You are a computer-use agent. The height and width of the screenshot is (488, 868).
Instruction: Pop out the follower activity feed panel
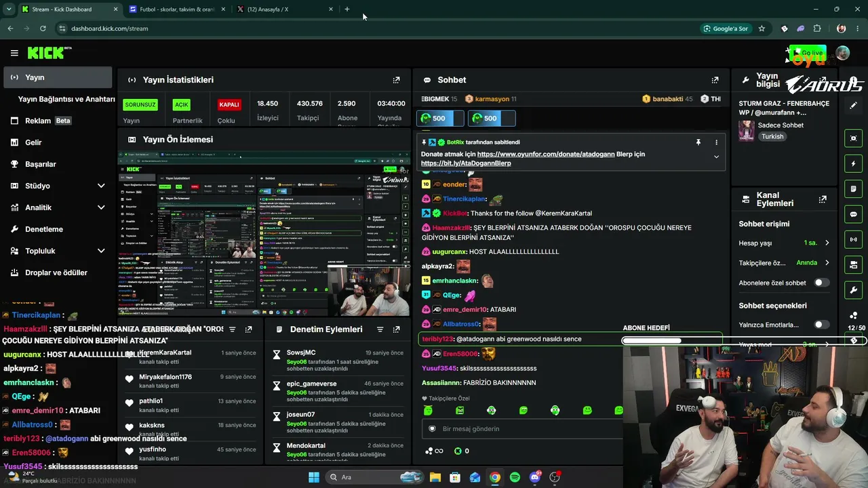coord(249,329)
